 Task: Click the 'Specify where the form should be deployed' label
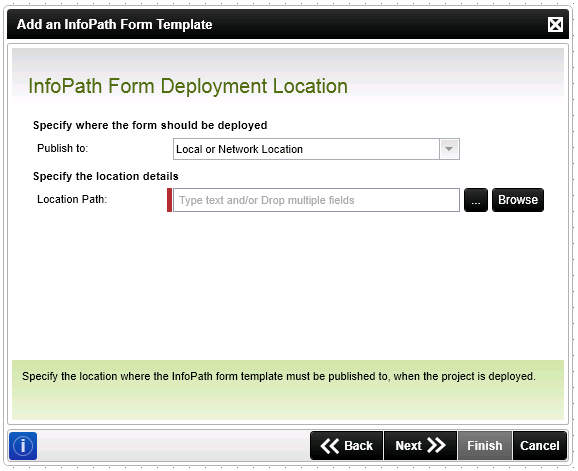150,125
